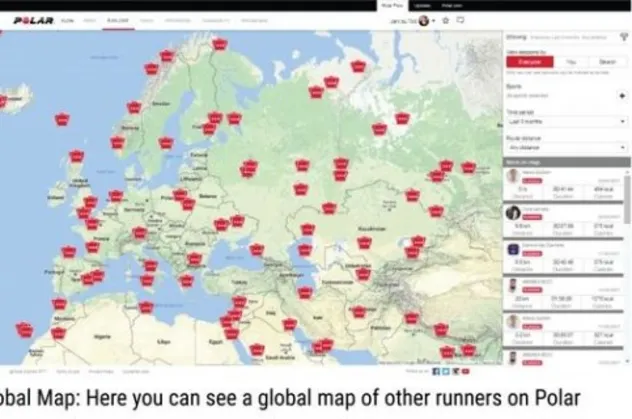Select the You sessions filter
This screenshot has width=632, height=419.
point(571,62)
